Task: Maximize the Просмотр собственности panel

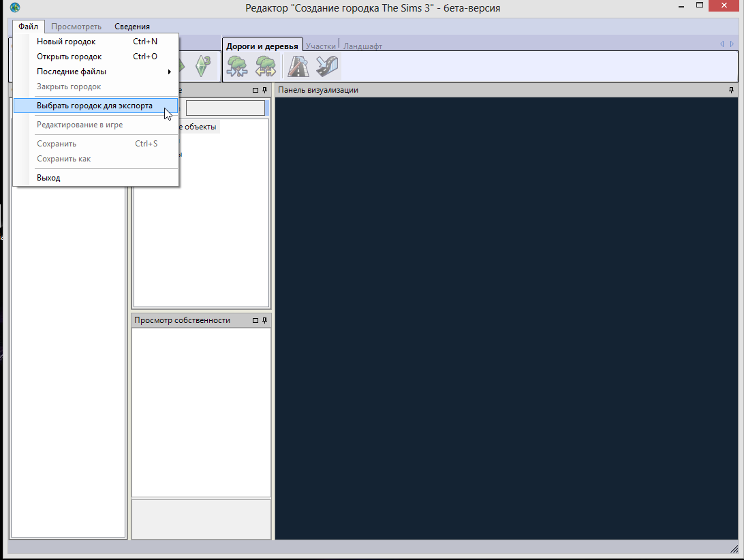Action: click(255, 320)
